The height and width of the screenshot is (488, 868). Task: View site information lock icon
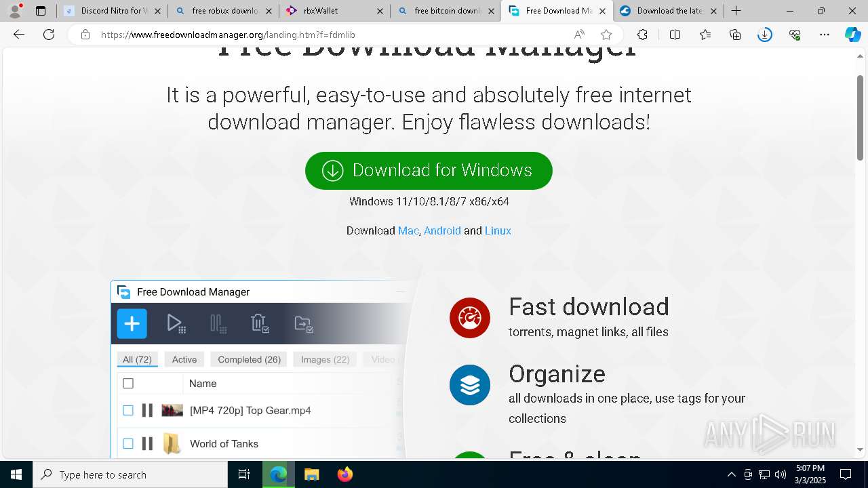tap(85, 35)
